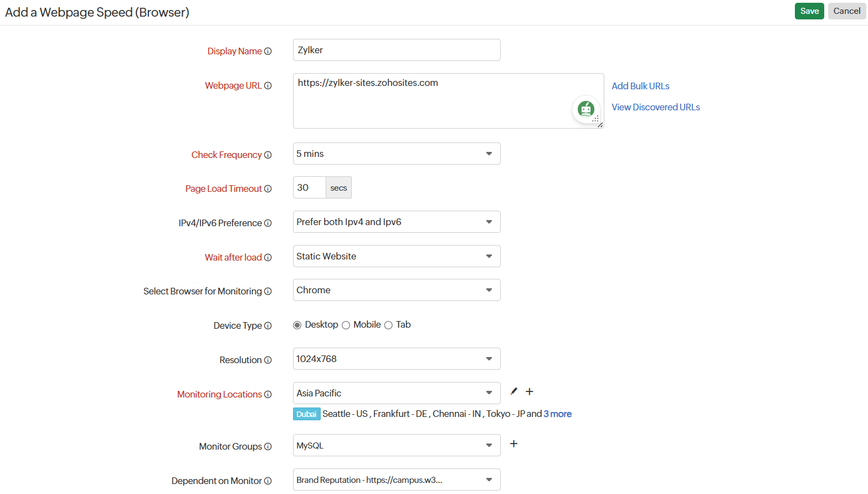This screenshot has width=868, height=494.
Task: Click the pencil icon to edit monitoring locations
Action: coord(513,391)
